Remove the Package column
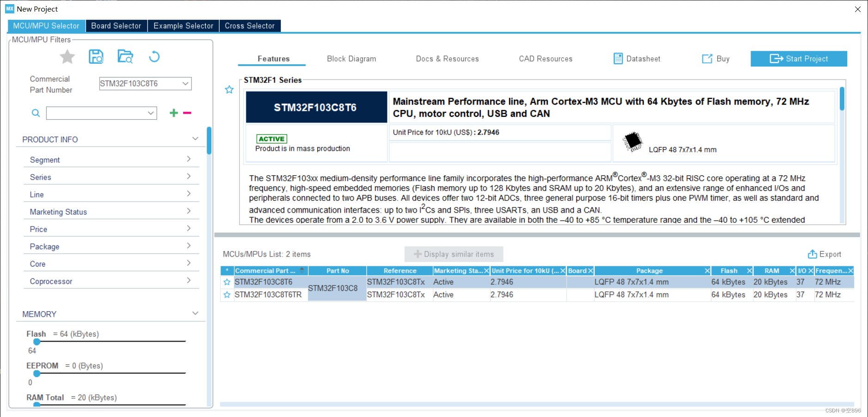The image size is (868, 417). [707, 271]
